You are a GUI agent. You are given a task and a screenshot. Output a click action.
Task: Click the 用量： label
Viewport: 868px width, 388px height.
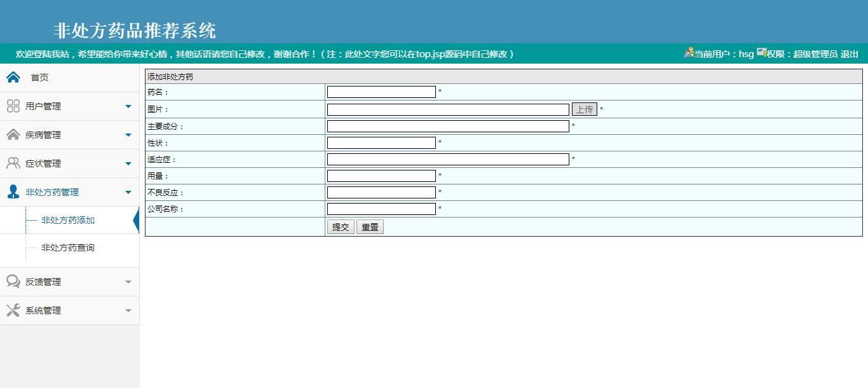[x=158, y=176]
